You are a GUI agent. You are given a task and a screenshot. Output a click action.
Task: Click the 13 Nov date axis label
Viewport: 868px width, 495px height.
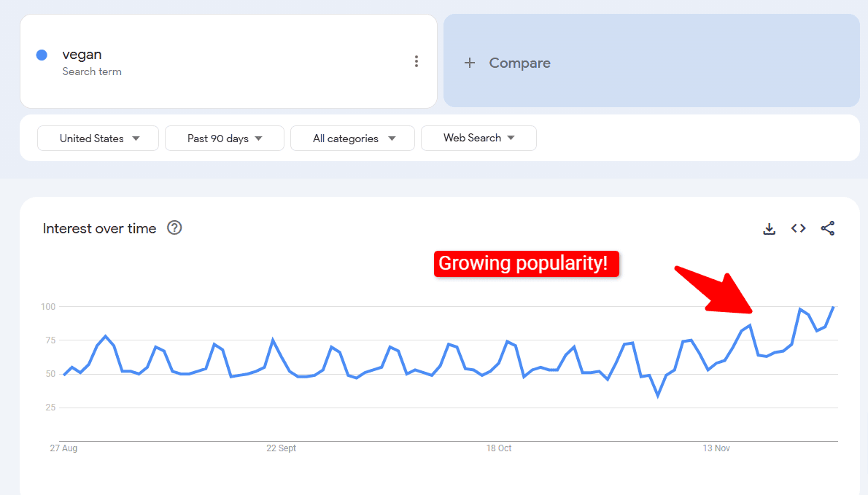[x=716, y=448]
